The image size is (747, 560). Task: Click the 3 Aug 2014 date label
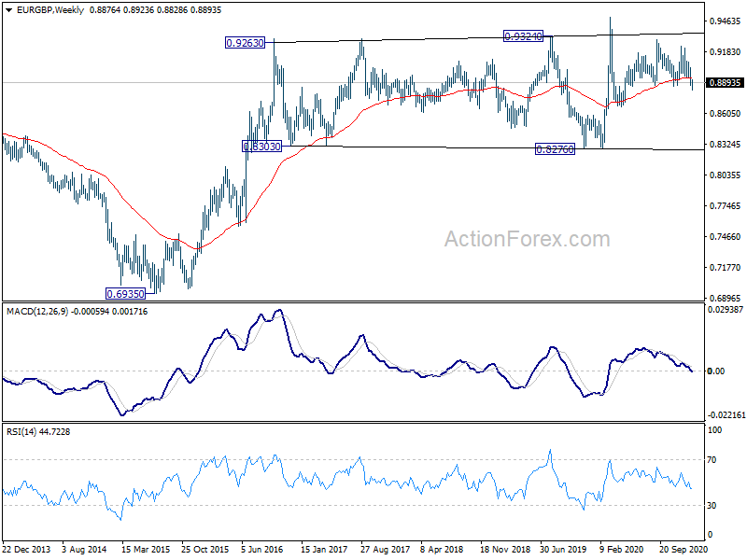click(x=84, y=550)
